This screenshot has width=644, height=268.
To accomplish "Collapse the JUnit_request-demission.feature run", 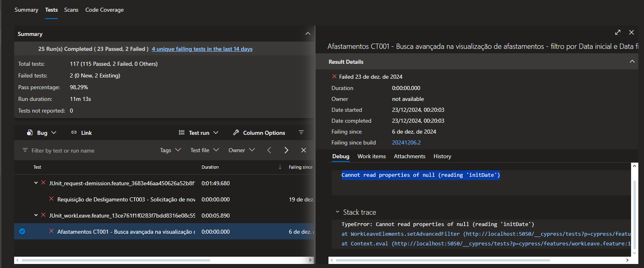I will 36,183.
